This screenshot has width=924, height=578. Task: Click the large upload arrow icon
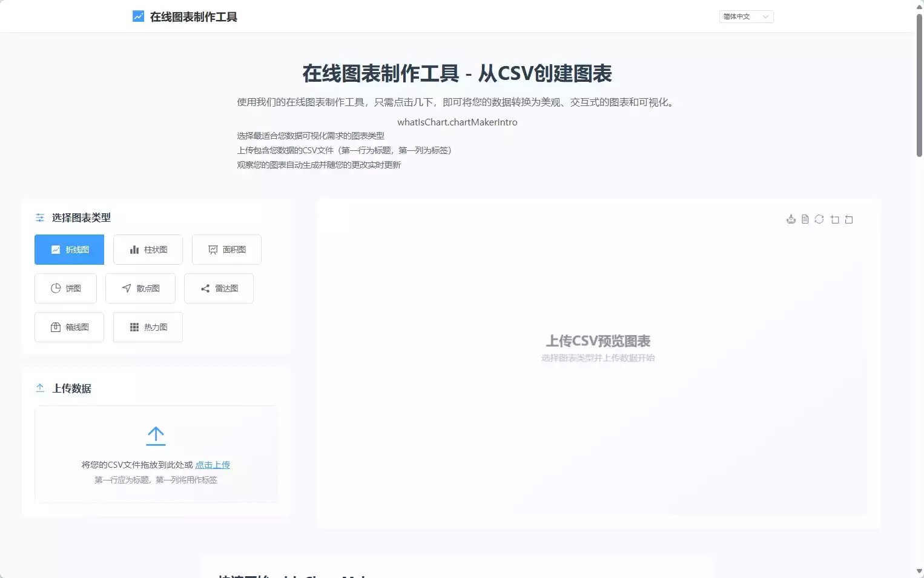[156, 436]
